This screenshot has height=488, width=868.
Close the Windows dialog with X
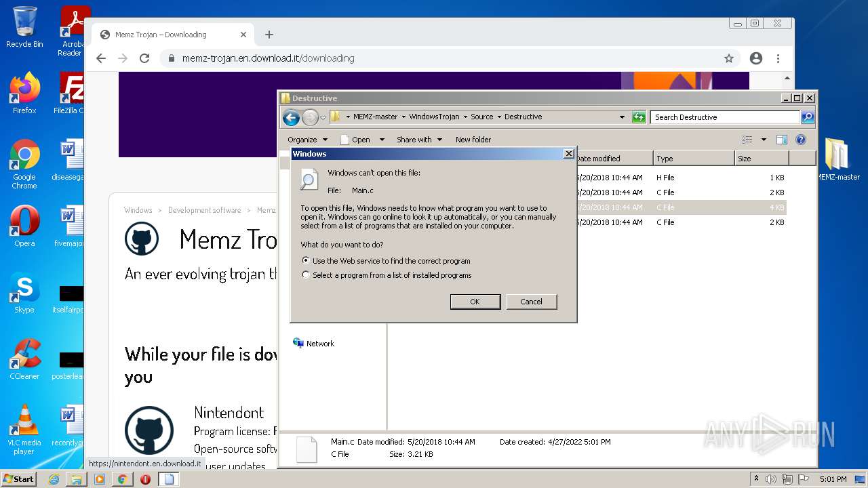569,154
